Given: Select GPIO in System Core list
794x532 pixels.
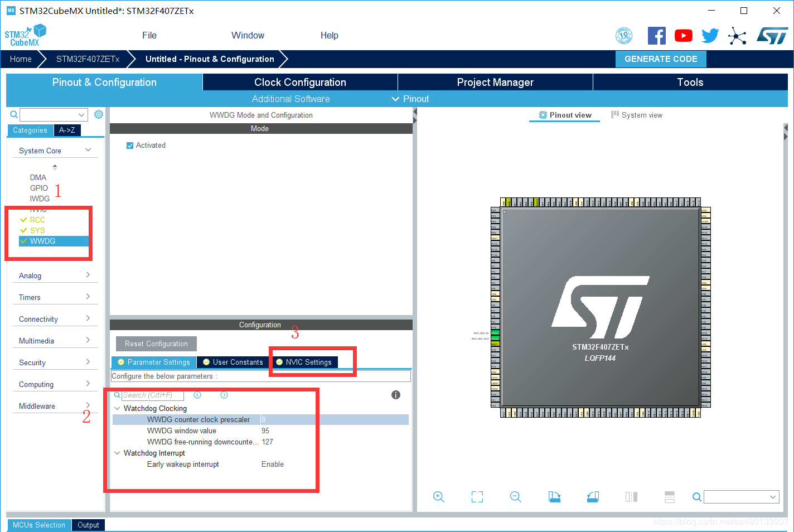Looking at the screenshot, I should point(39,188).
